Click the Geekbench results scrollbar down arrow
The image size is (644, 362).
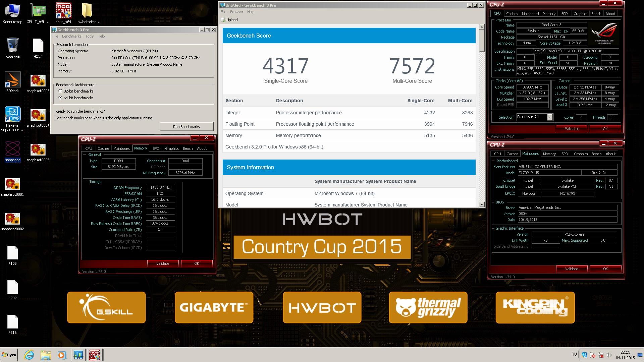482,204
